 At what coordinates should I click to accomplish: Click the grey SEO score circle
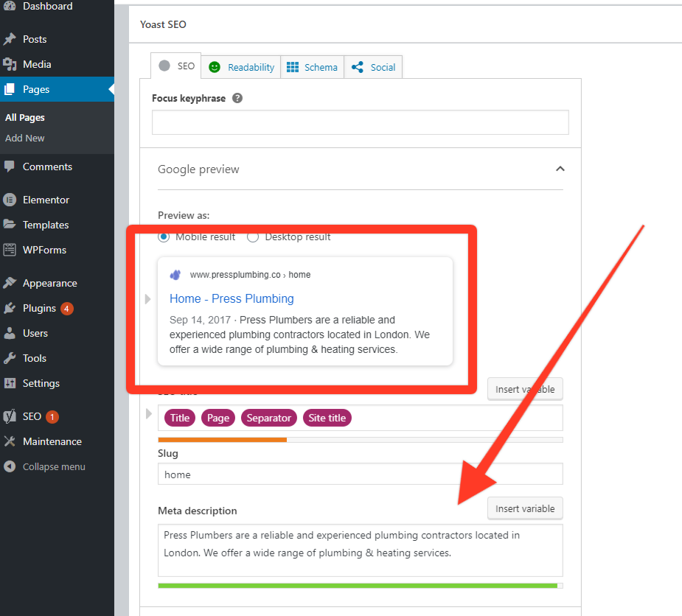(x=164, y=66)
